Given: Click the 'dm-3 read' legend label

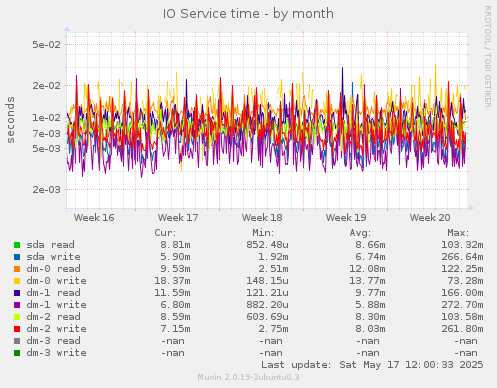Looking at the screenshot, I should 53,341.
